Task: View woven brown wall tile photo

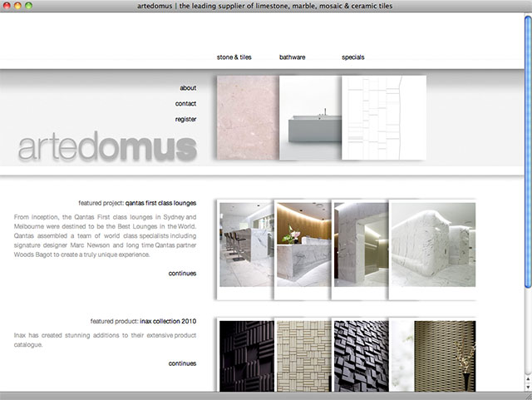Action: click(x=434, y=356)
